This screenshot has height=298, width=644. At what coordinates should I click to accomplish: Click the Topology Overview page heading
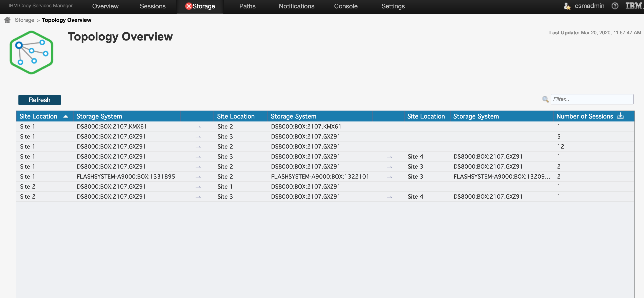click(x=120, y=36)
